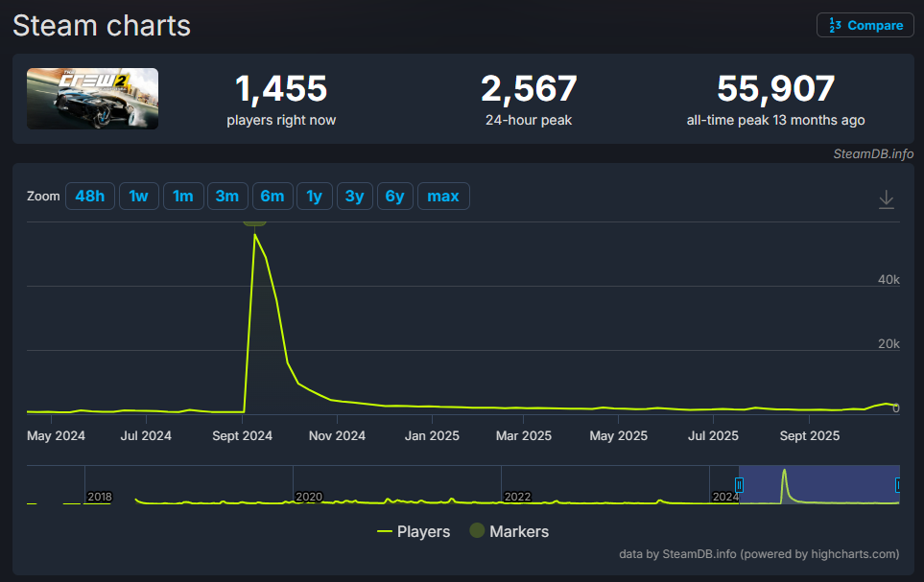Click the 2020 navigator year label
This screenshot has width=924, height=582.
[x=309, y=497]
